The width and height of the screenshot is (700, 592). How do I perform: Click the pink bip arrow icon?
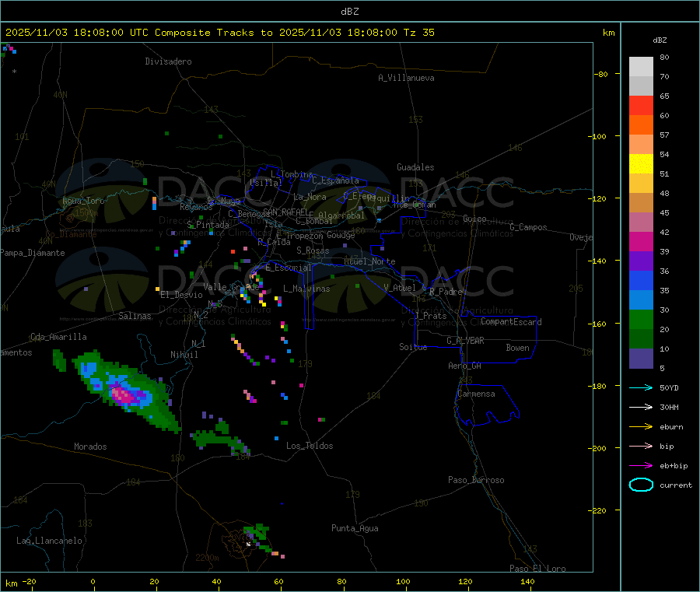tap(641, 446)
